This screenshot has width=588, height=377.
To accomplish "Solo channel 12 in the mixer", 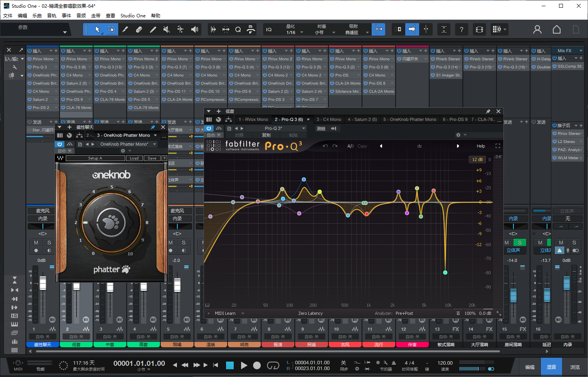I will pos(419,243).
